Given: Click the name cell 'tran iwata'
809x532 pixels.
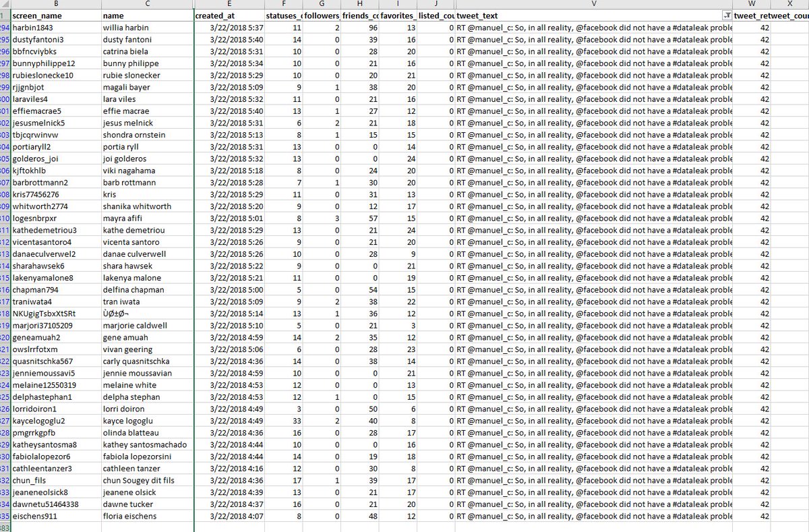Looking at the screenshot, I should (x=147, y=301).
